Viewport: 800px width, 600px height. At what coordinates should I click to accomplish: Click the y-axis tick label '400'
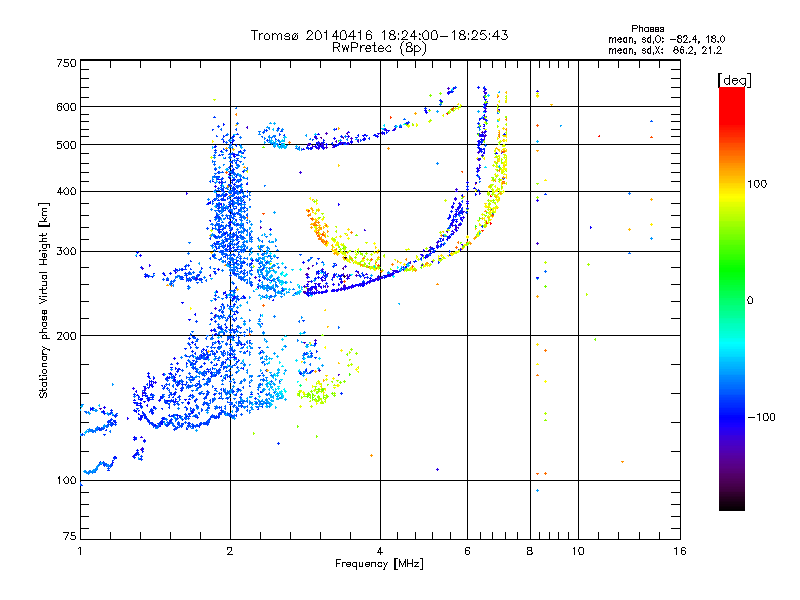click(x=66, y=191)
